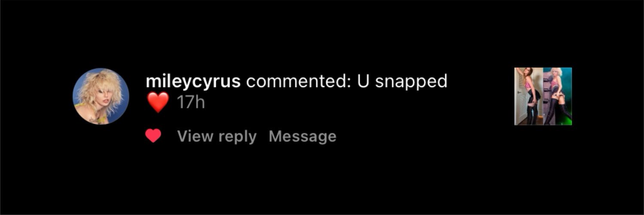Viewport: 644px width, 215px height.
Task: Open the mileycyrus username link
Action: coord(193,81)
